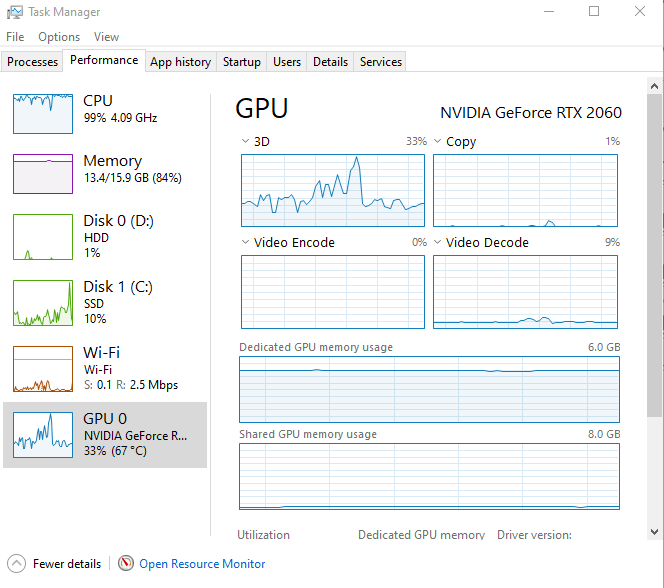The width and height of the screenshot is (664, 588).
Task: Open Disk 0 (D:) HDD mini graph
Action: pyautogui.click(x=43, y=237)
